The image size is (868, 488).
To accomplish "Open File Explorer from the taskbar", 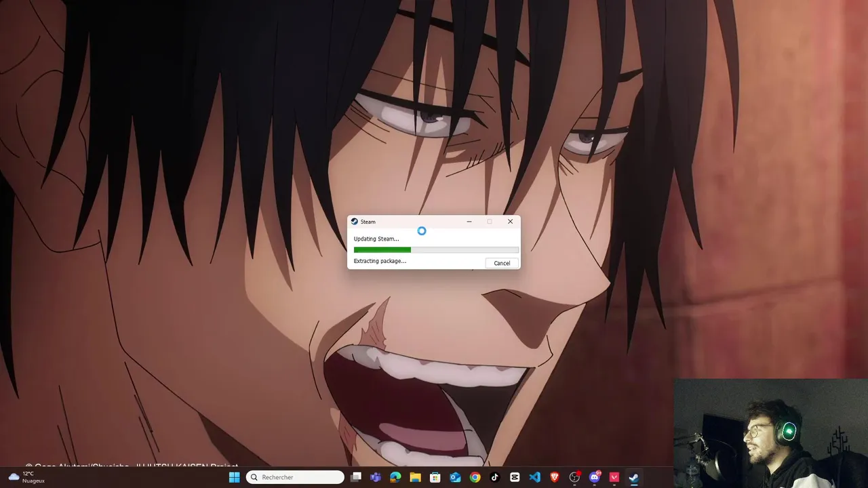I will 415,477.
